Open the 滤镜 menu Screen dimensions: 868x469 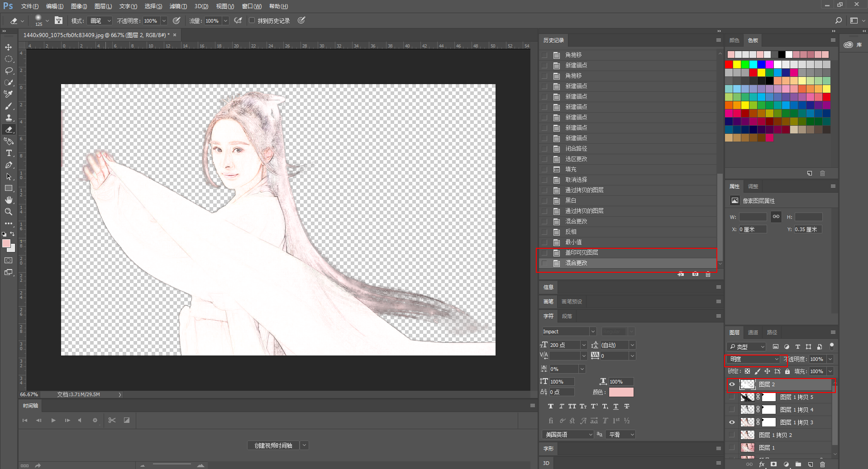(x=178, y=6)
